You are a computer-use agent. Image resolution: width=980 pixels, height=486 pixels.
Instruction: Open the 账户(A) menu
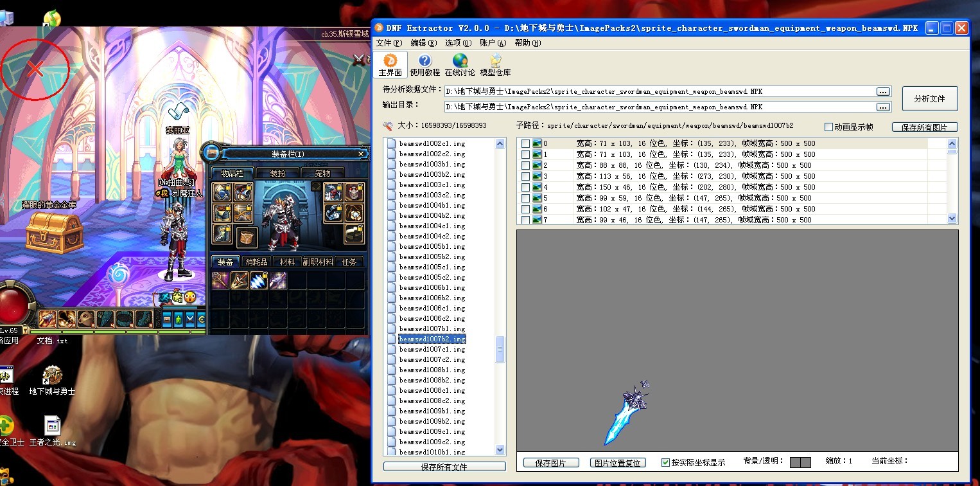pos(493,43)
